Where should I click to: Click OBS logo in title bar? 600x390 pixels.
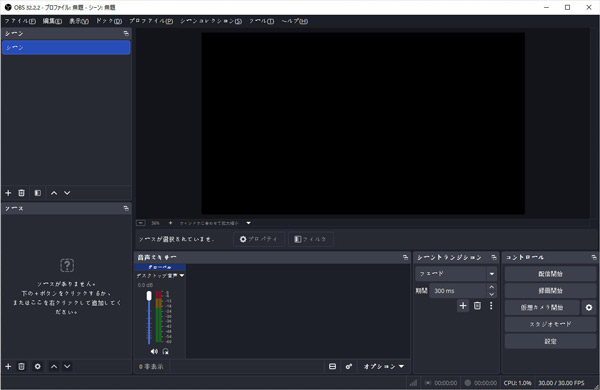[x=8, y=7]
